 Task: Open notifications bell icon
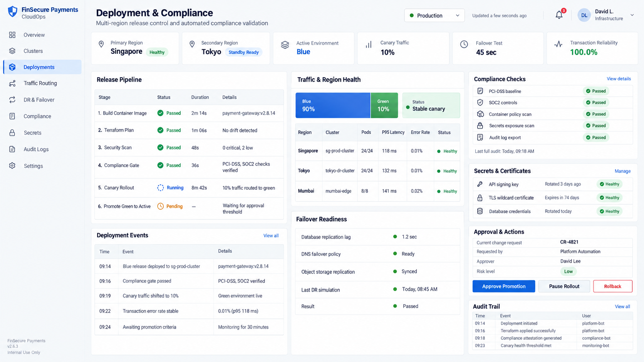coord(559,15)
